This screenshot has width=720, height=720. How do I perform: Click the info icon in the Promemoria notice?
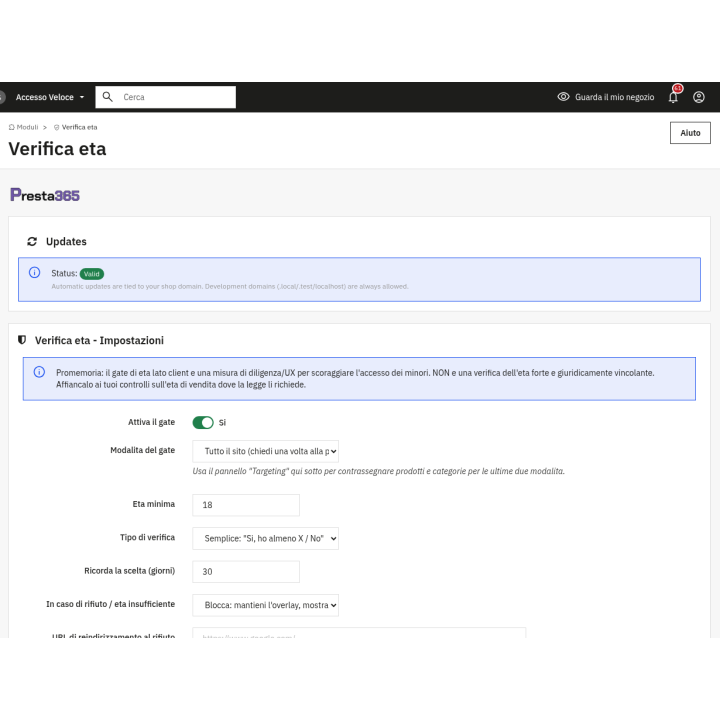39,372
